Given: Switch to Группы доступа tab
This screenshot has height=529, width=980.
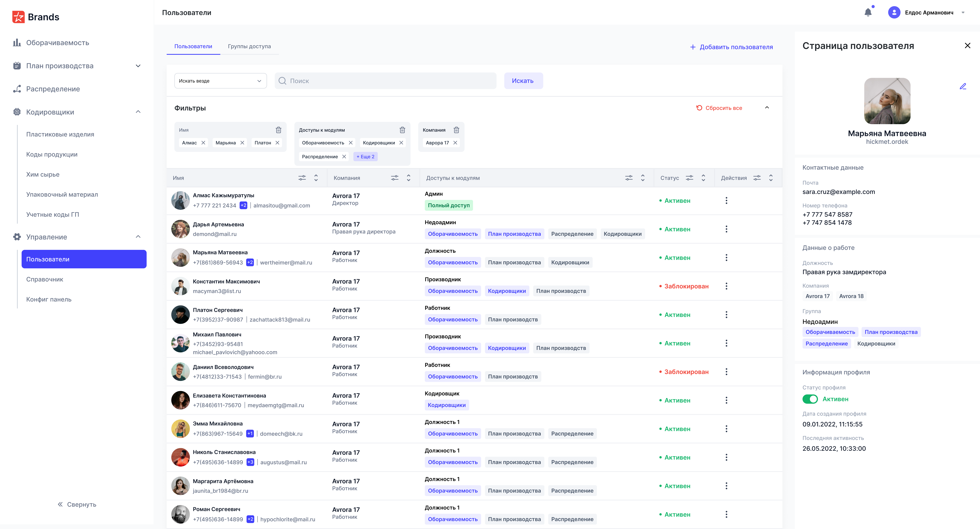Looking at the screenshot, I should pos(249,46).
